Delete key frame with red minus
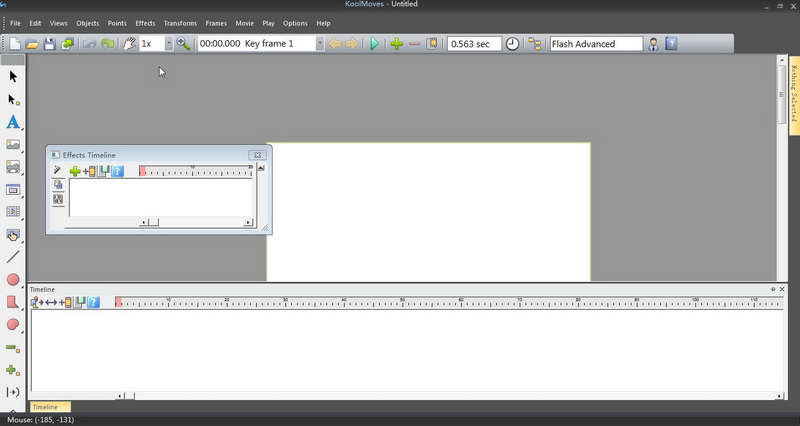The image size is (800, 426). 414,44
